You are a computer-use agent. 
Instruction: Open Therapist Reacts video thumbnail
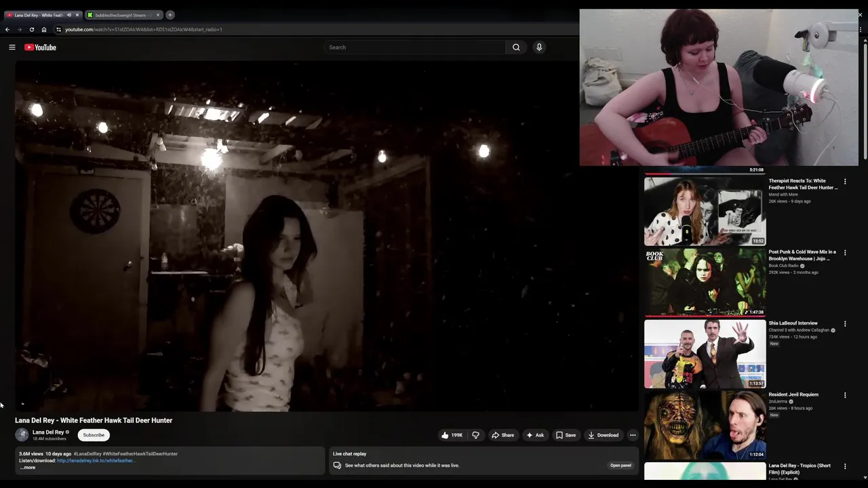705,211
